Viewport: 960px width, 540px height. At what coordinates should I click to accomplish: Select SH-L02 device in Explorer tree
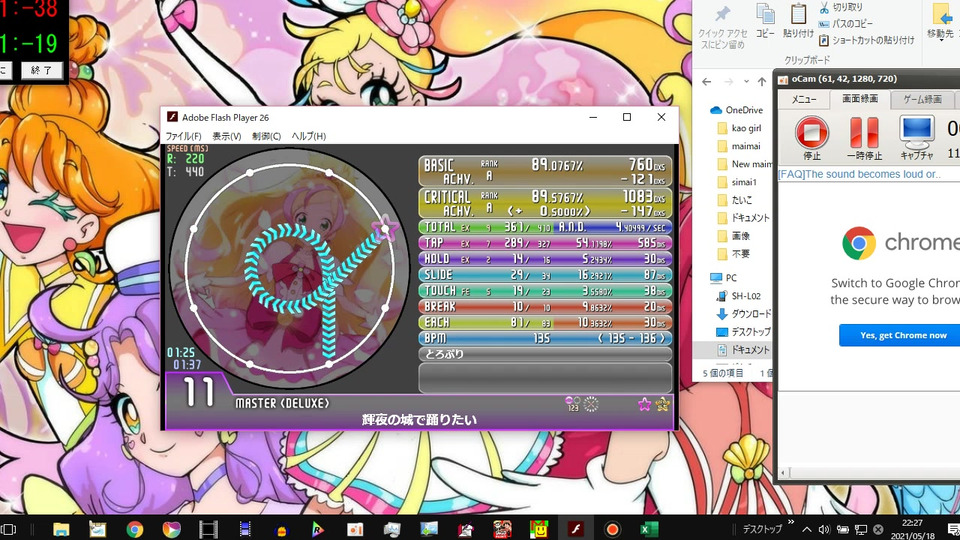click(x=738, y=296)
